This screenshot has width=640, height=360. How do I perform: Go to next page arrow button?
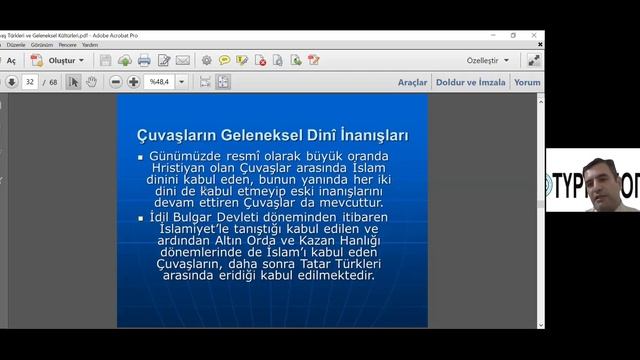tap(12, 82)
